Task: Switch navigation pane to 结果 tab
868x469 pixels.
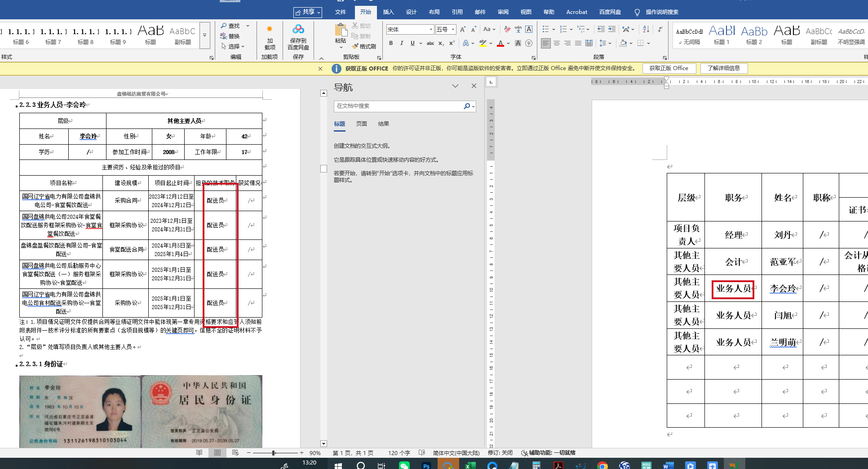Action: [383, 124]
